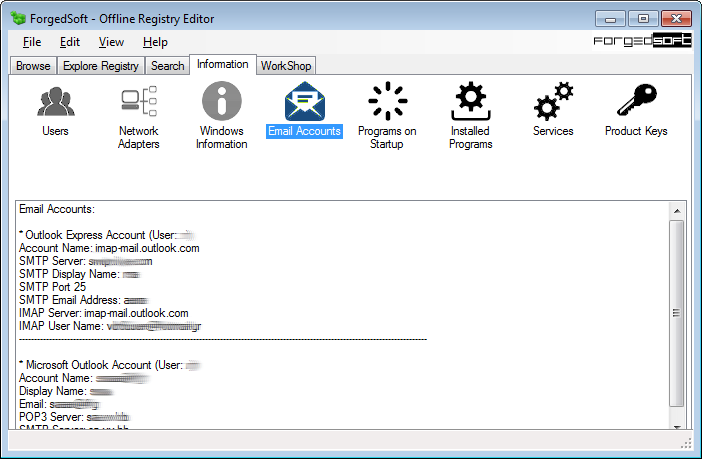Image resolution: width=702 pixels, height=459 pixels.
Task: Click the vertical scrollbar thumb
Action: point(677,313)
